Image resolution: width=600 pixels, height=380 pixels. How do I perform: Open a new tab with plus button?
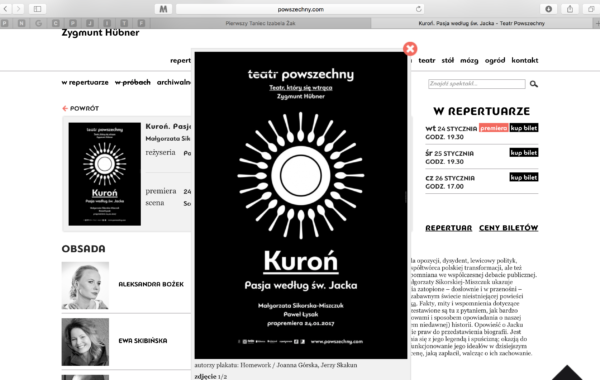tap(597, 23)
